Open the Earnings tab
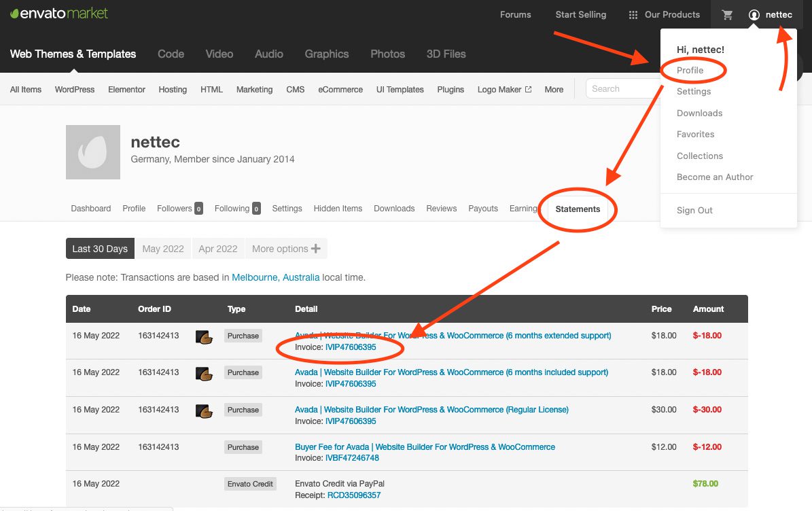Screen dimensions: 812x511 click(523, 209)
